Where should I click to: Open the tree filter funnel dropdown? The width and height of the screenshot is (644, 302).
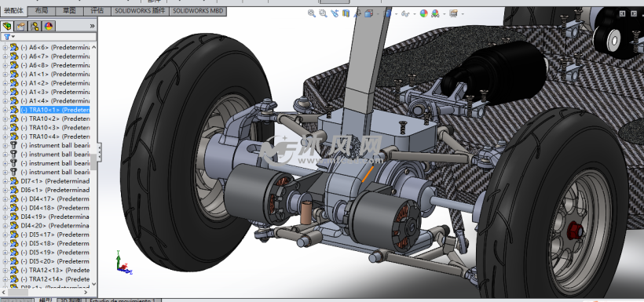coord(9,37)
